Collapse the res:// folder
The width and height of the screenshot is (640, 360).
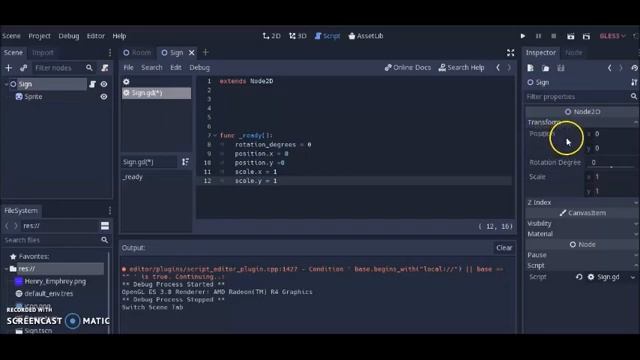click(x=6, y=269)
